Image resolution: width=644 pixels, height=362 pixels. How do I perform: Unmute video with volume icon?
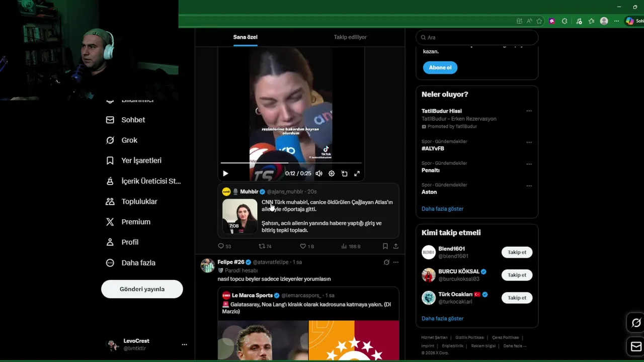coord(318,173)
